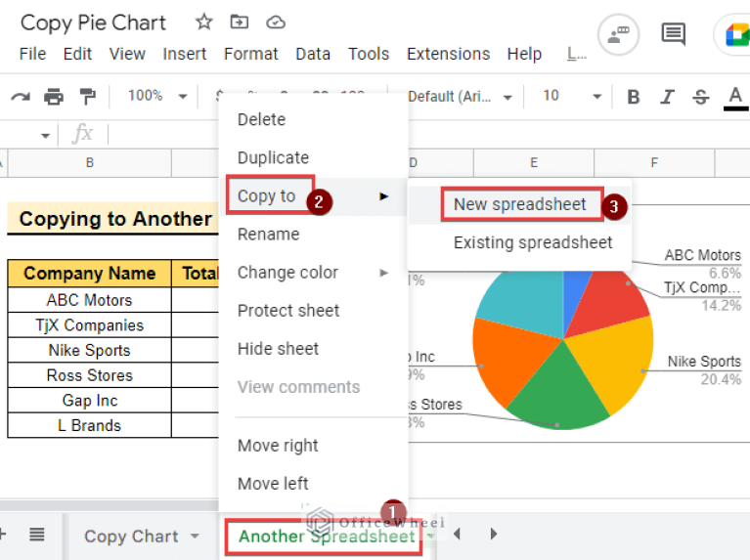
Task: Open the font size 10 dropdown
Action: 572,96
